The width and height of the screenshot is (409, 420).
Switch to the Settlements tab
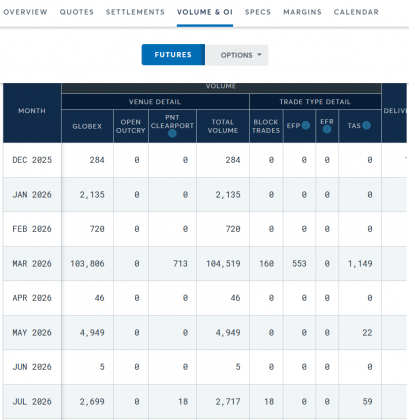pos(135,12)
